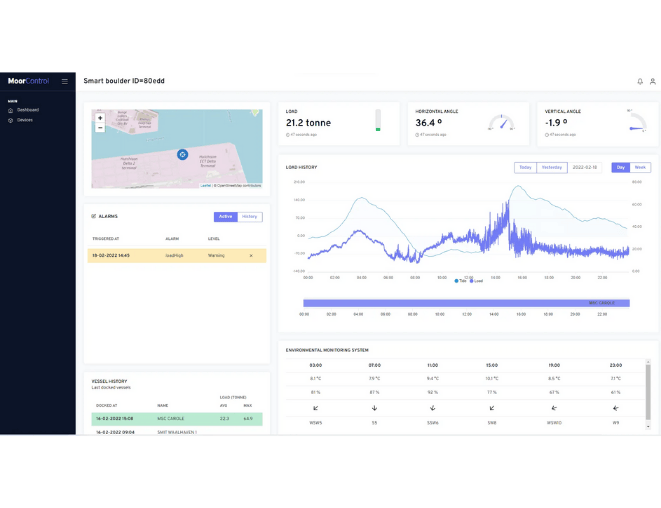Open the user profile icon
Viewport: 661px width, 508px height.
pyautogui.click(x=653, y=81)
